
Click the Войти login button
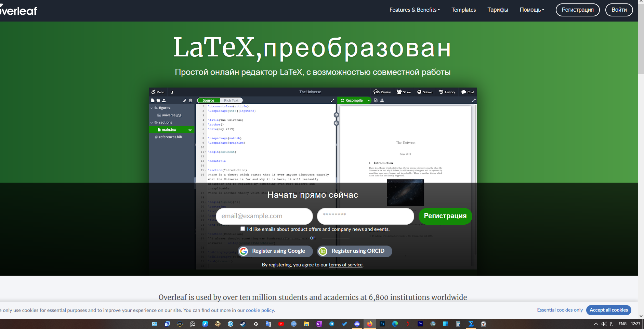619,10
